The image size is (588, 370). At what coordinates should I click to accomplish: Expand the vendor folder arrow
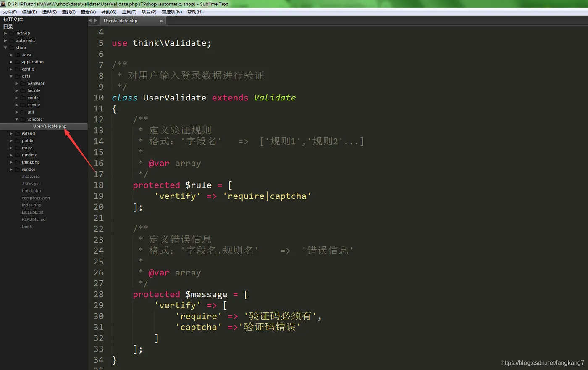(11, 169)
